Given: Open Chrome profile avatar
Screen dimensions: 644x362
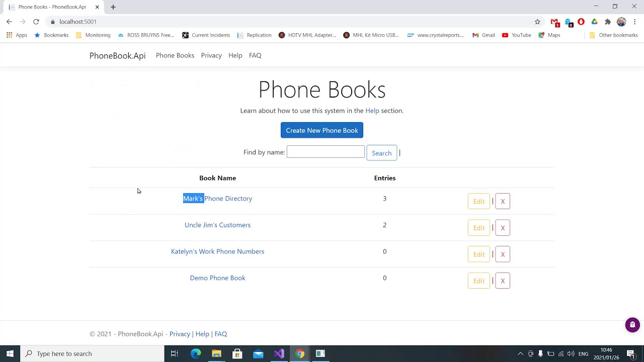Looking at the screenshot, I should (621, 22).
